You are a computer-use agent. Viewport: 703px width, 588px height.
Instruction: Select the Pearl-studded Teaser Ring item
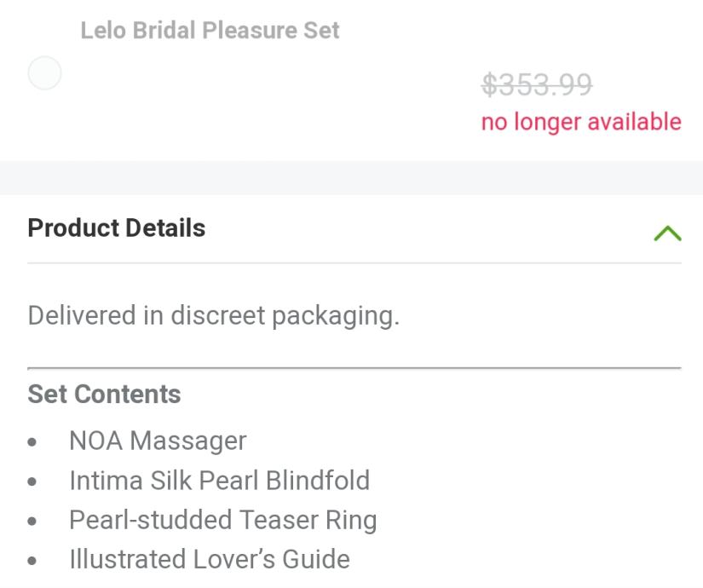(x=222, y=520)
